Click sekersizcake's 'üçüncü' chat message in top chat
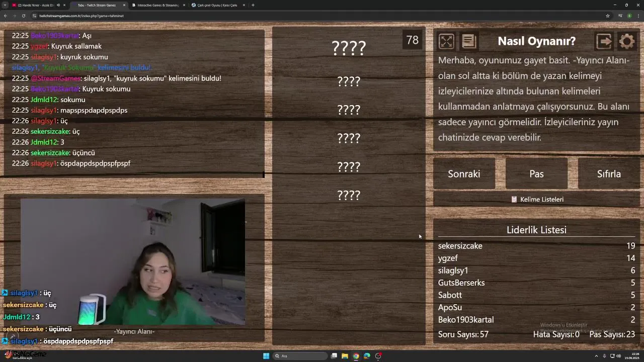 [53, 153]
